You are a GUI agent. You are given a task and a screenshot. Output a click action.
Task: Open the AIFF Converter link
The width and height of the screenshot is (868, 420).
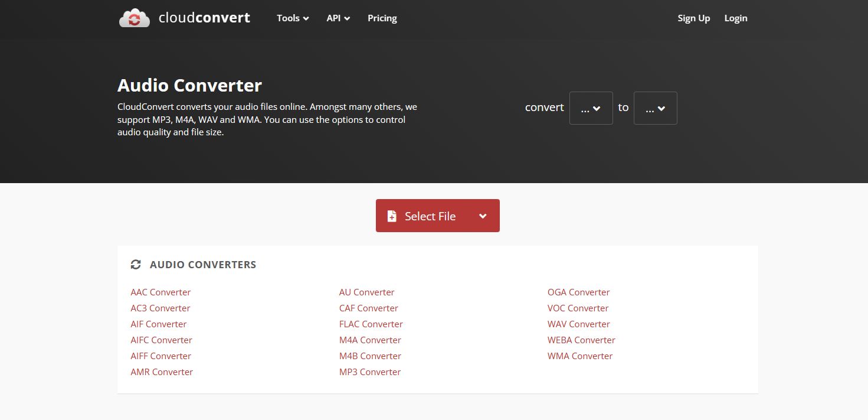click(161, 356)
